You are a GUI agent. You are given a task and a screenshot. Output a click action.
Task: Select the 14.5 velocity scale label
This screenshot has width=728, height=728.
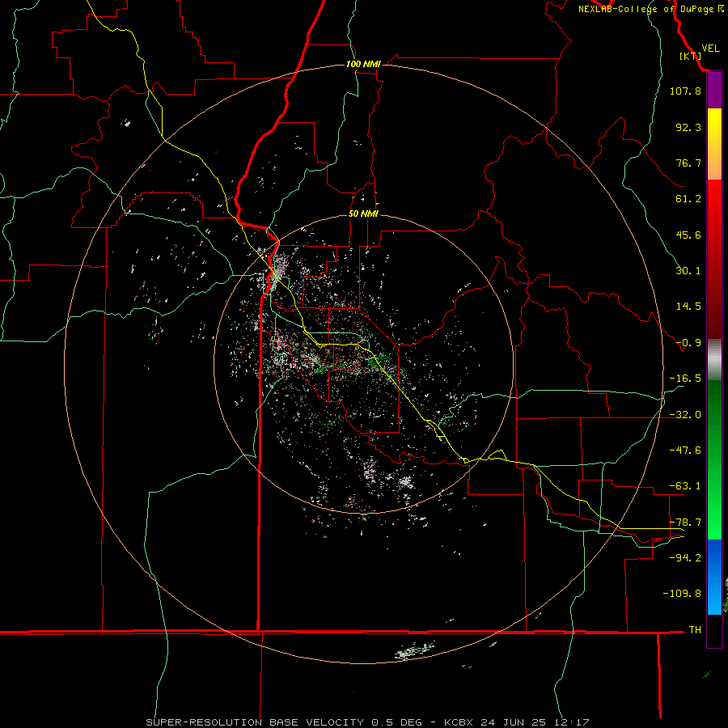pyautogui.click(x=688, y=307)
